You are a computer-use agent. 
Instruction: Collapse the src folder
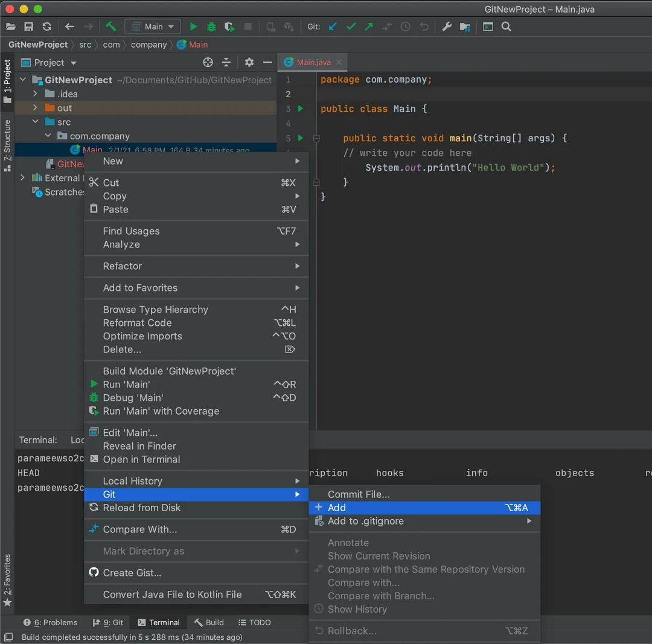tap(36, 122)
